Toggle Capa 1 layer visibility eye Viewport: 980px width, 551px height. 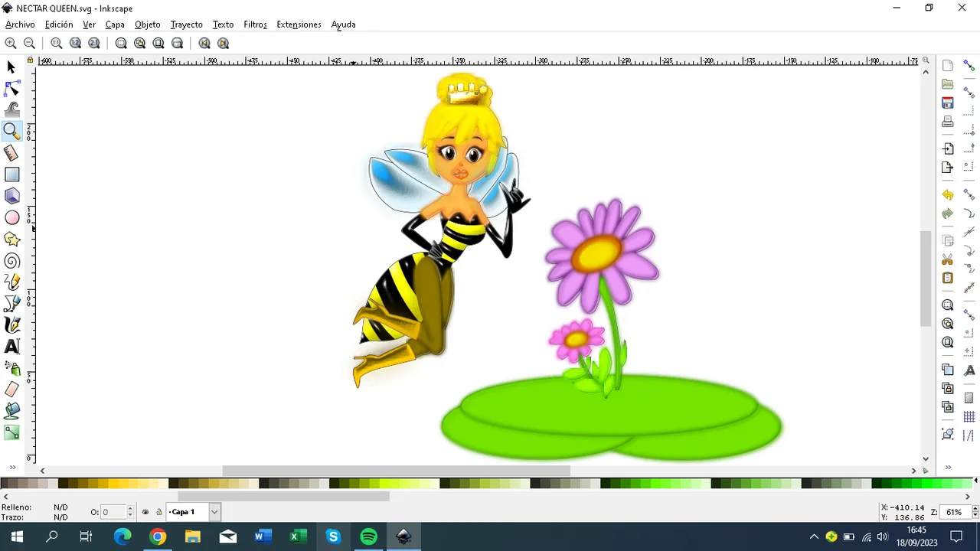pyautogui.click(x=145, y=512)
